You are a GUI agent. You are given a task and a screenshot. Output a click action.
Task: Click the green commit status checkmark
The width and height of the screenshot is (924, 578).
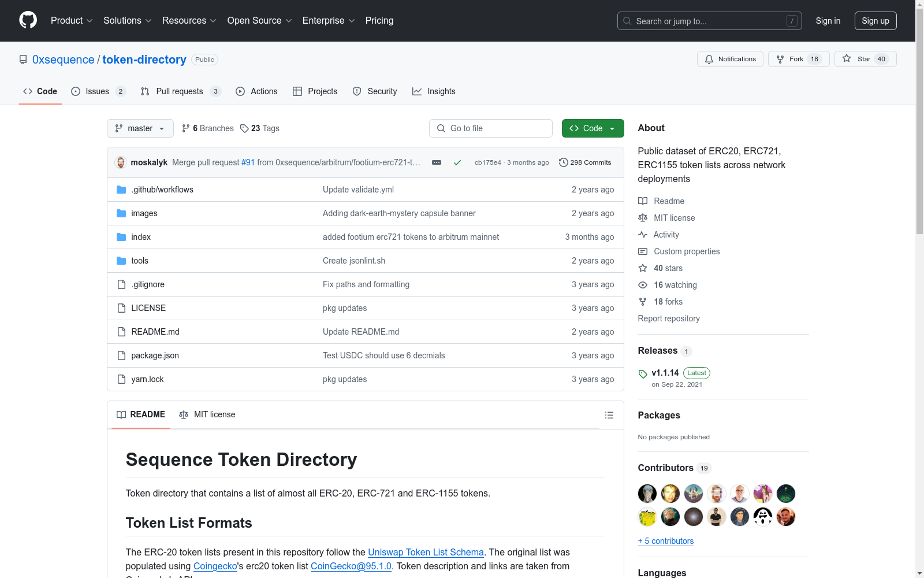(457, 162)
